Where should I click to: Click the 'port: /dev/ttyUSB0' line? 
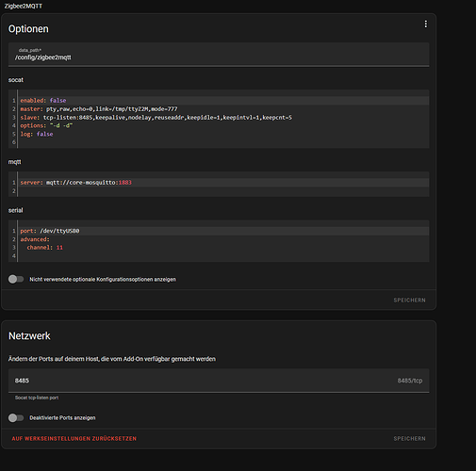pyautogui.click(x=50, y=231)
